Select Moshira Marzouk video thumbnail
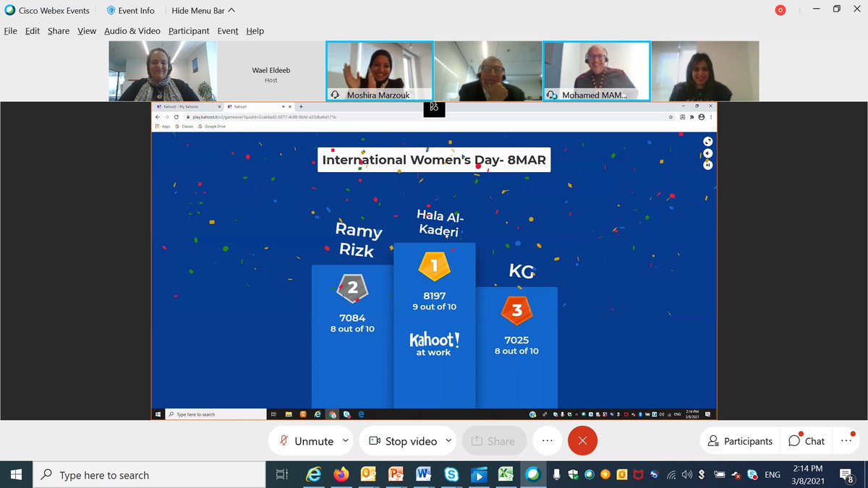This screenshot has height=488, width=868. point(379,71)
